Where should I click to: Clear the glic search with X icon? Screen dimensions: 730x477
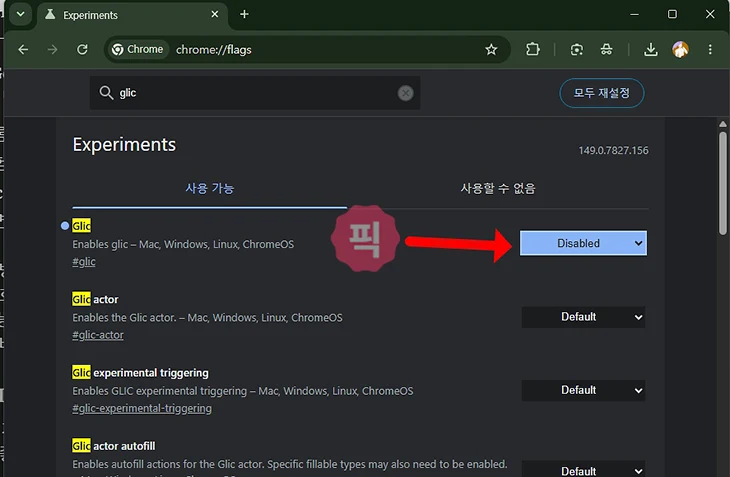[406, 93]
